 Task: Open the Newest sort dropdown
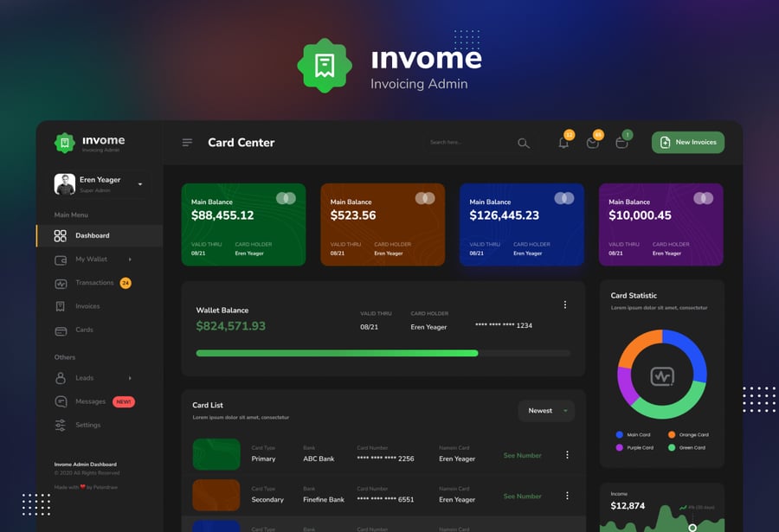point(546,411)
